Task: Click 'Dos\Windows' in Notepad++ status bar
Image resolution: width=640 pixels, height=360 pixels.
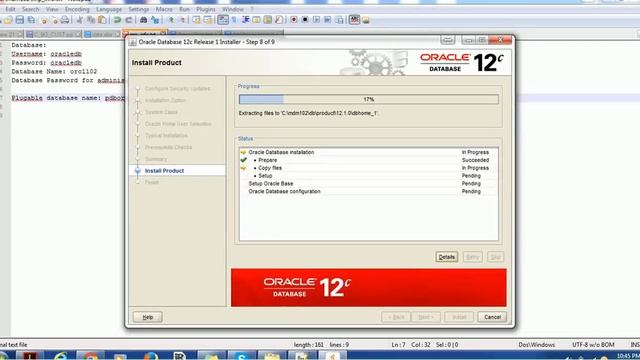Action: click(537, 345)
